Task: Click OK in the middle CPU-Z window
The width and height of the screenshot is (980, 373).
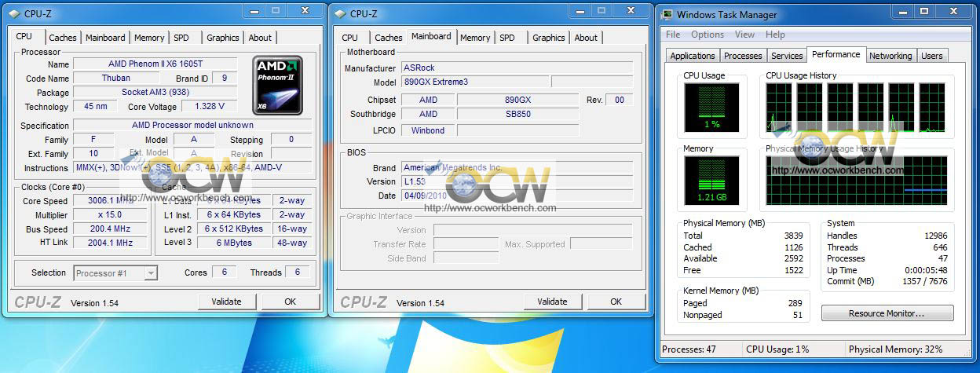Action: click(616, 302)
